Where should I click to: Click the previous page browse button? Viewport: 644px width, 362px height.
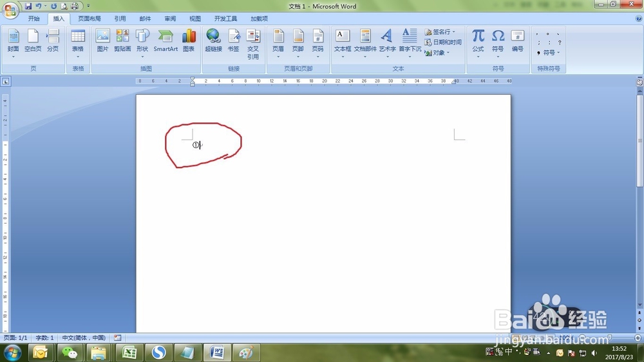(x=639, y=312)
